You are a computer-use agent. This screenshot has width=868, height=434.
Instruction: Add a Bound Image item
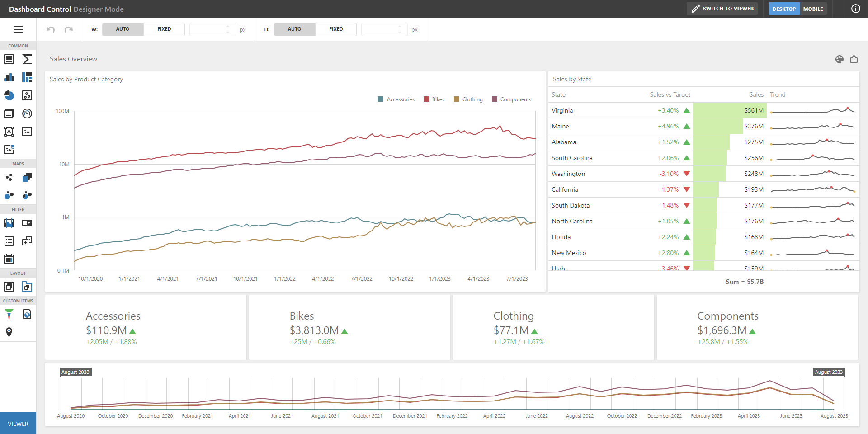coord(9,150)
